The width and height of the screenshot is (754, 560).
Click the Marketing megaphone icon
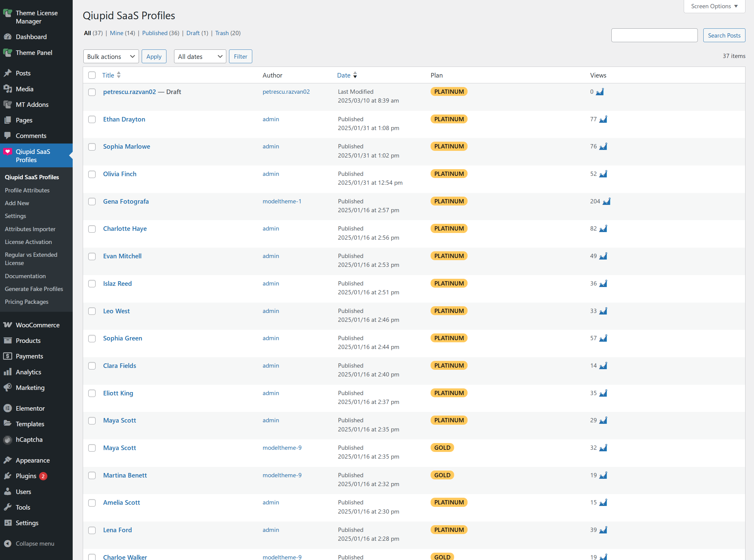(x=7, y=387)
